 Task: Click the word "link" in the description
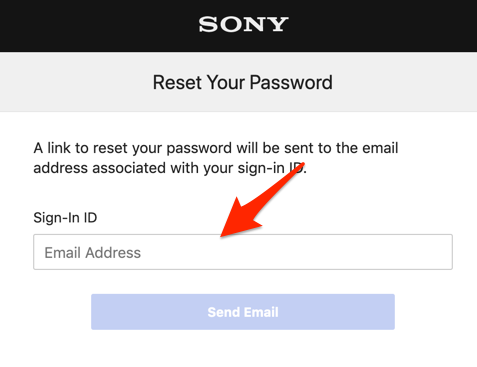[x=59, y=148]
